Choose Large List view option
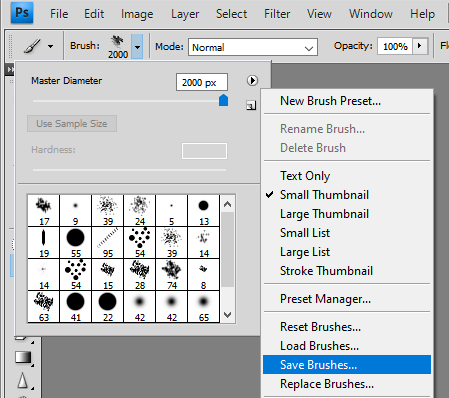The width and height of the screenshot is (449, 398). point(305,252)
